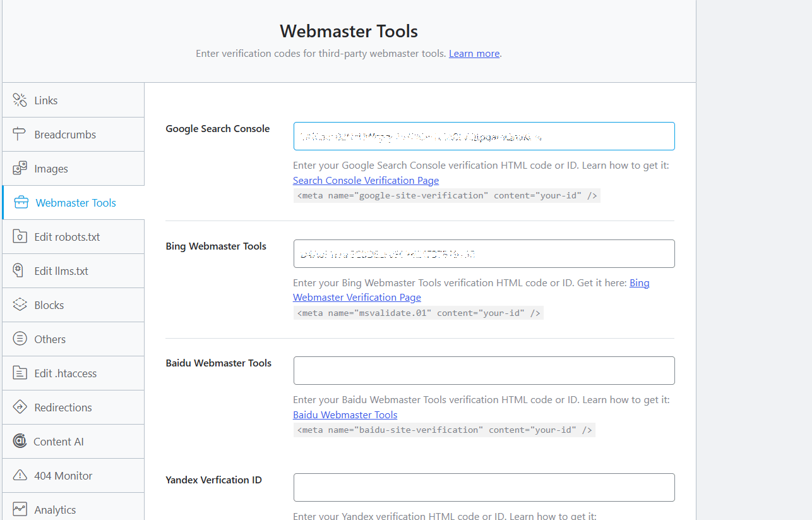
Task: Click the Google Search Console field label
Action: [218, 128]
